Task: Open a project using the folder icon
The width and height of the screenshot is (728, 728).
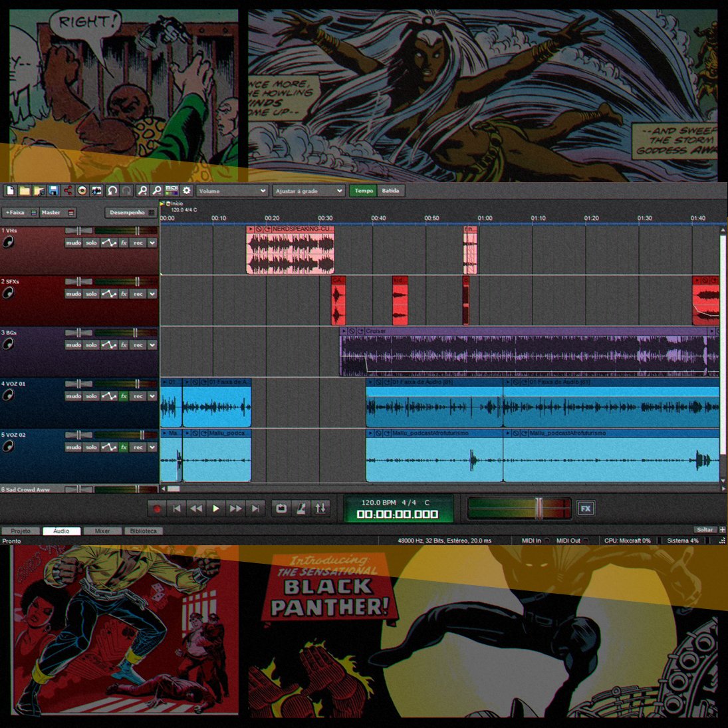Action: 25,191
